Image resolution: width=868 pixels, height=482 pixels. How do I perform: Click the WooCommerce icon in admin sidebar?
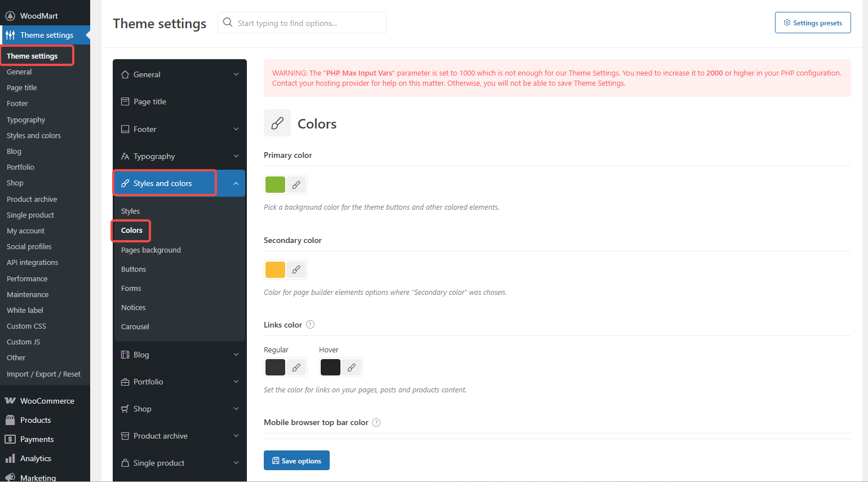pos(10,401)
